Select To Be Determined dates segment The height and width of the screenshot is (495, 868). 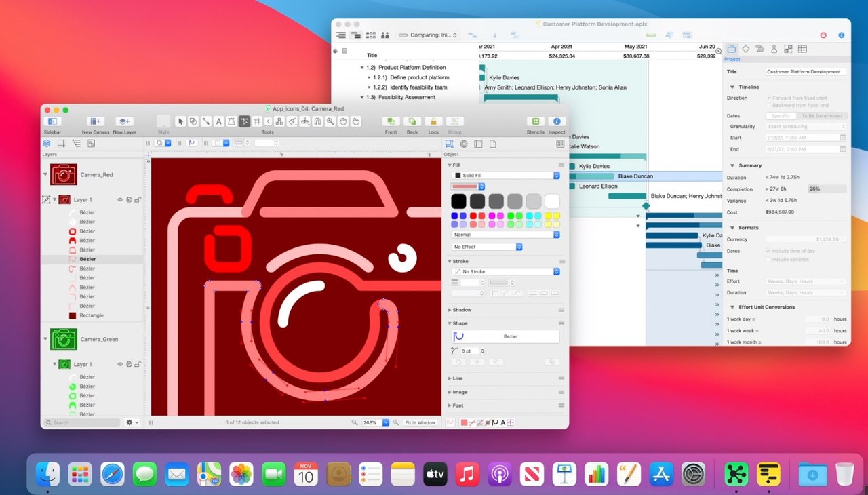click(821, 116)
